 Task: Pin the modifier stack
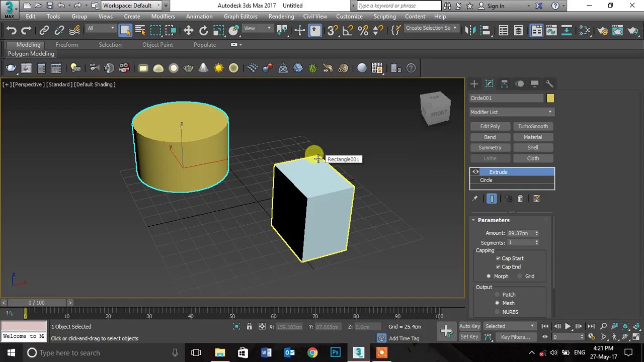pos(474,199)
